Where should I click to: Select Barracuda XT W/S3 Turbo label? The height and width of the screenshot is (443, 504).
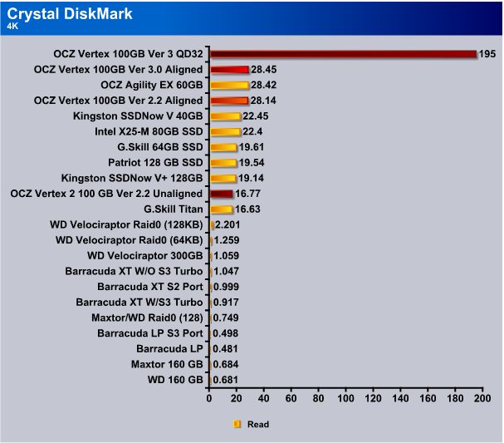139,302
